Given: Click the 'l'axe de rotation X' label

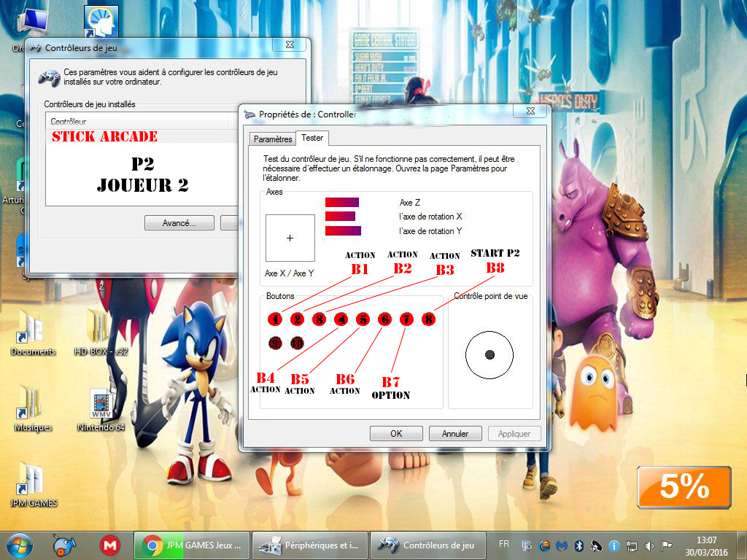Looking at the screenshot, I should click(x=430, y=216).
